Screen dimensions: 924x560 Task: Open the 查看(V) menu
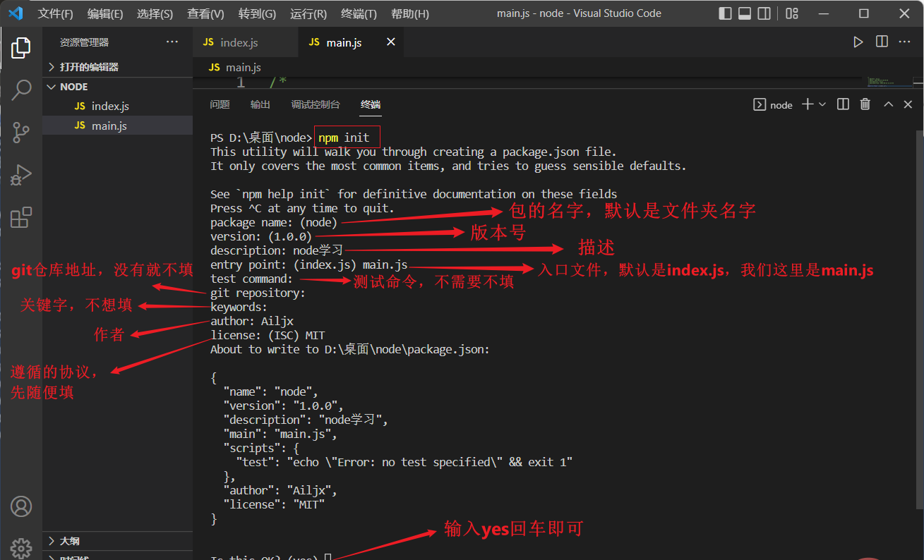point(205,13)
